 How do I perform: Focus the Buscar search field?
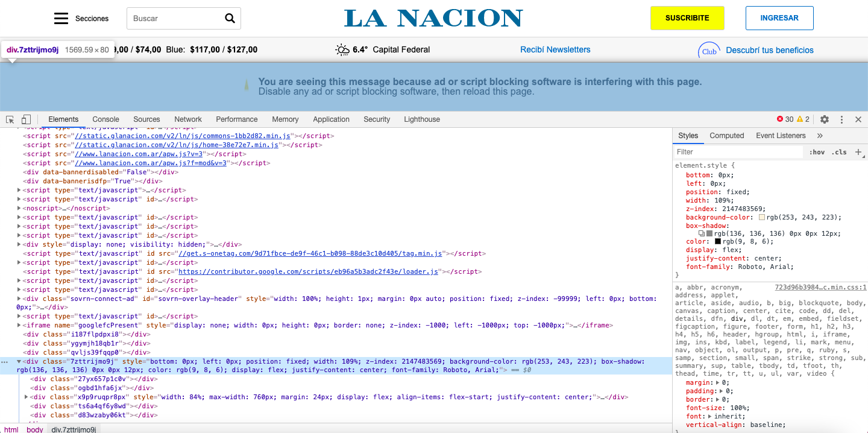tap(175, 19)
